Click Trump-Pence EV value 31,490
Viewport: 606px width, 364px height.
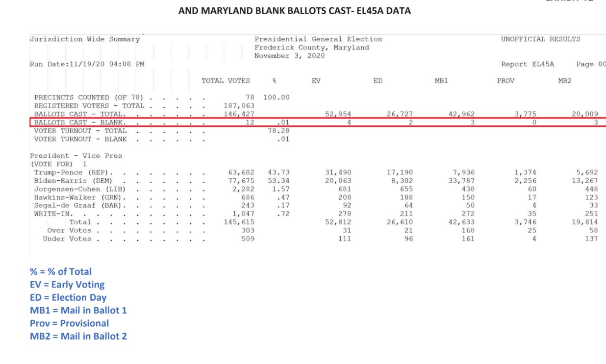point(338,172)
